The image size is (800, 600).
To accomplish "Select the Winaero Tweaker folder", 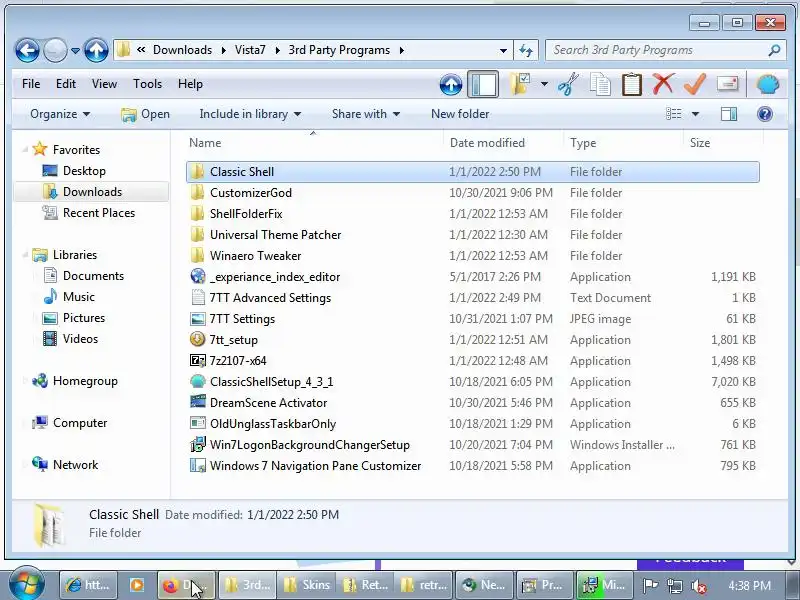I will (472, 256).
